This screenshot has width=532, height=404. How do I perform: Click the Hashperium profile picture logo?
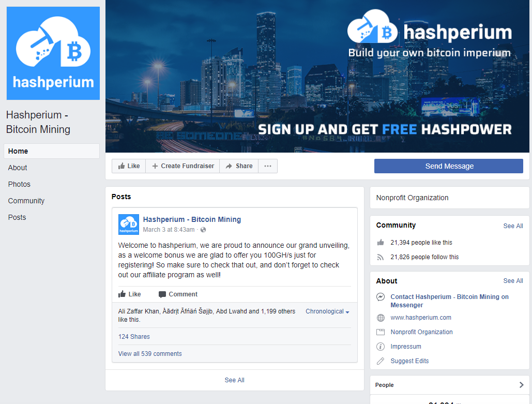point(53,53)
